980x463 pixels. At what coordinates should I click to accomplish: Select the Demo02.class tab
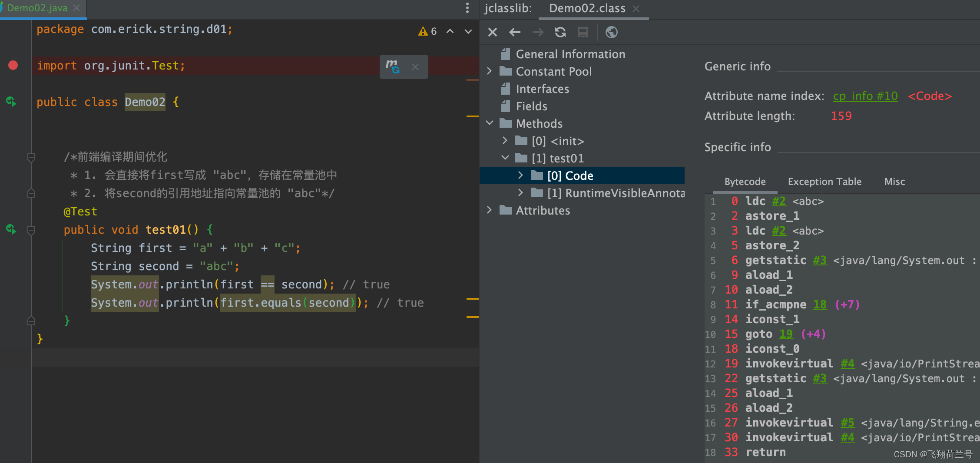[x=587, y=8]
